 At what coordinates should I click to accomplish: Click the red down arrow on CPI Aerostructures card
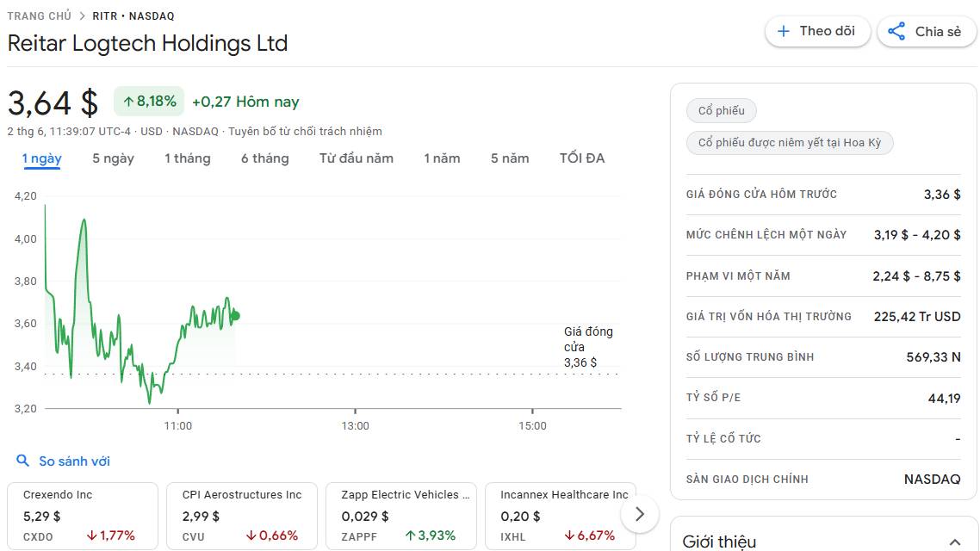coord(251,536)
